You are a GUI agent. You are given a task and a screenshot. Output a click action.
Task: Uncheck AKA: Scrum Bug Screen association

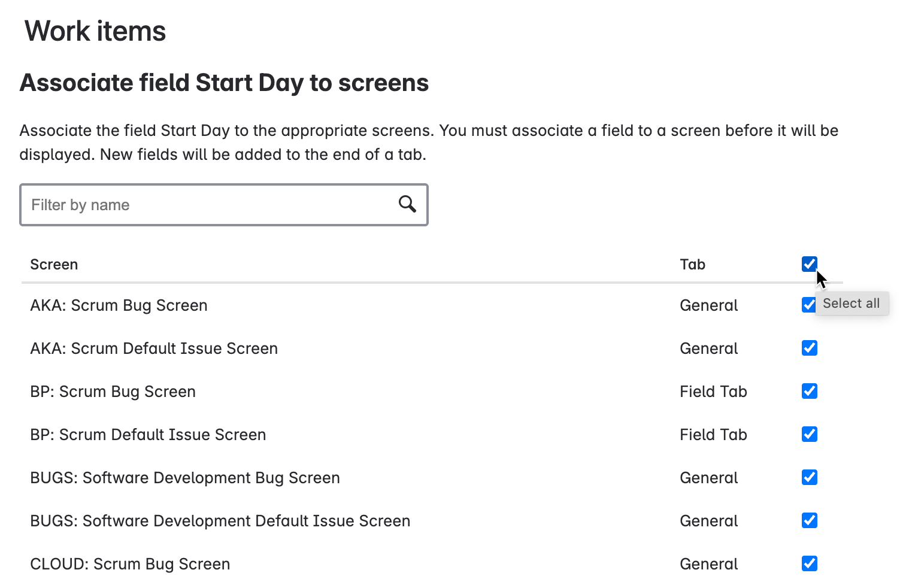click(810, 305)
